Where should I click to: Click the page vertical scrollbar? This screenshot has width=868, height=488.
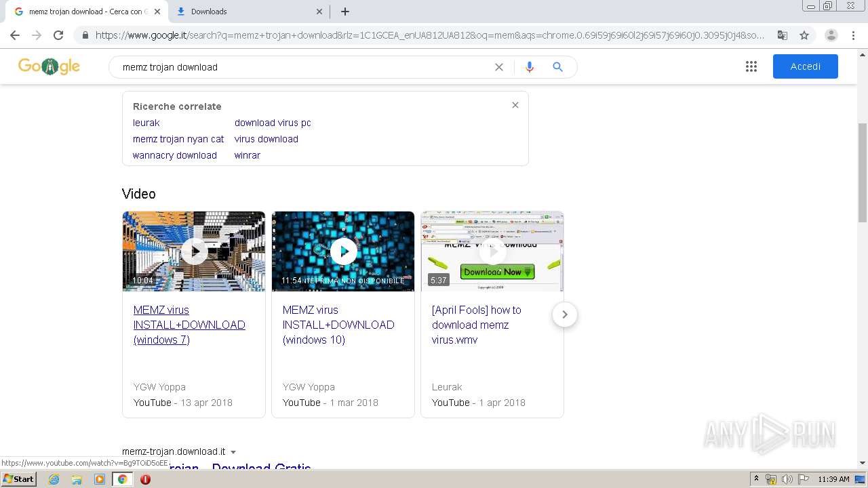(863, 173)
